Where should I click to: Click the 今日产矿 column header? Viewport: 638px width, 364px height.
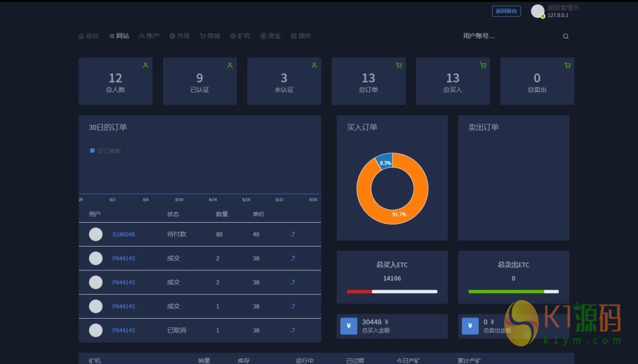408,361
